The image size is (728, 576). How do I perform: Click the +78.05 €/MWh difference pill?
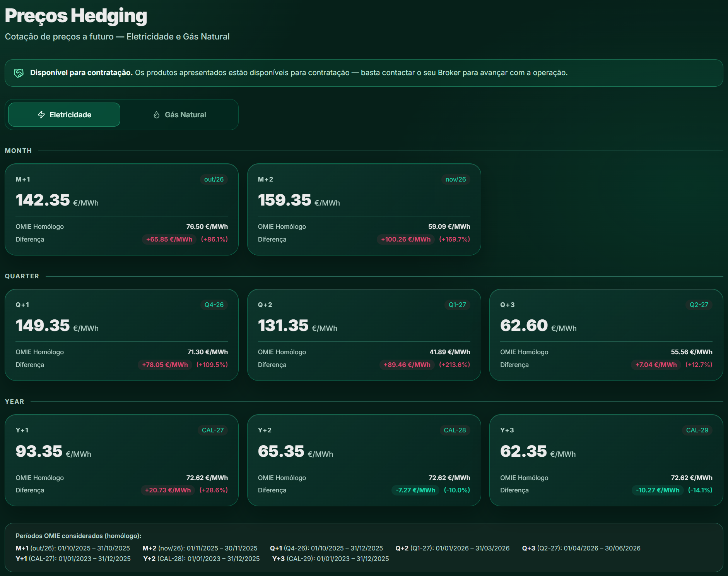(x=165, y=365)
